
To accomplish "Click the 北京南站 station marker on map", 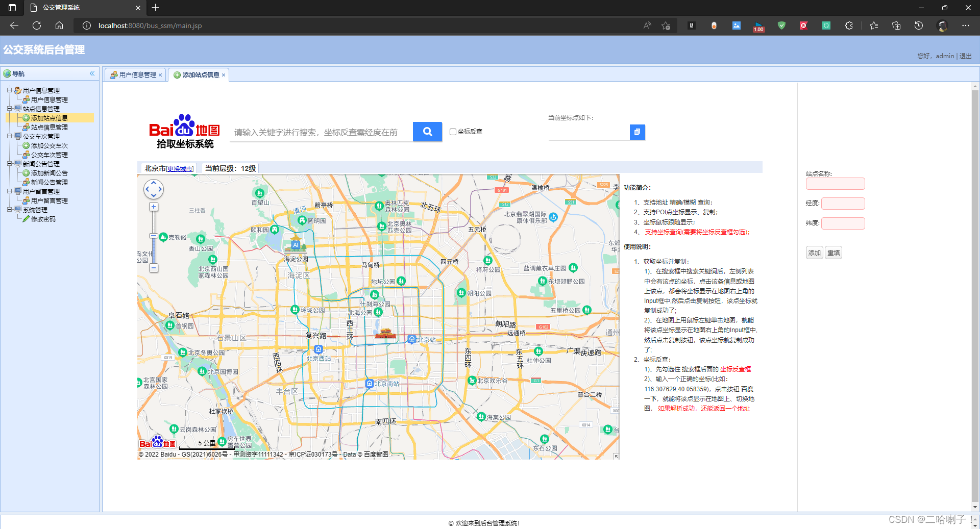I will [370, 384].
